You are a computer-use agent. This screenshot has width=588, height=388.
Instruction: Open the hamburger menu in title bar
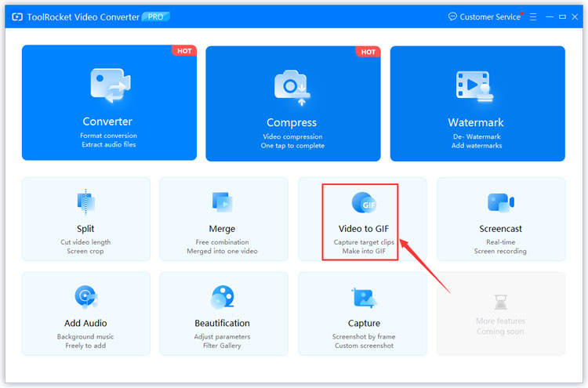tap(533, 17)
